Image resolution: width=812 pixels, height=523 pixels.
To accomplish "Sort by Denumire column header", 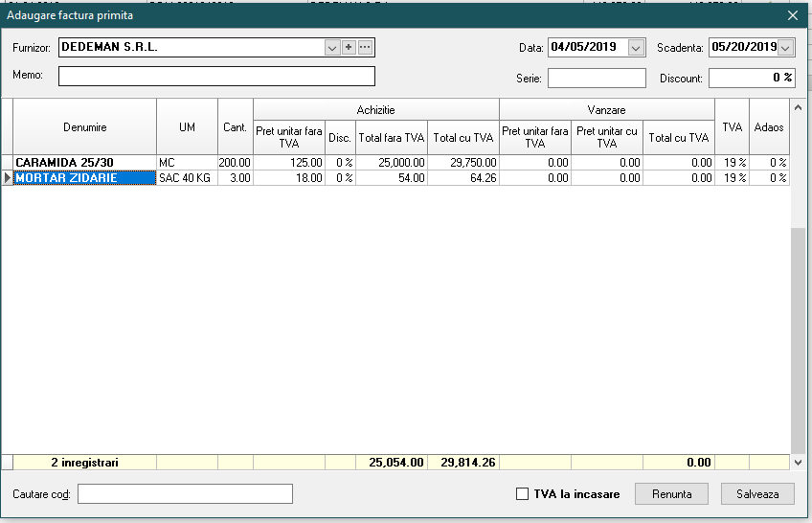I will coord(84,126).
